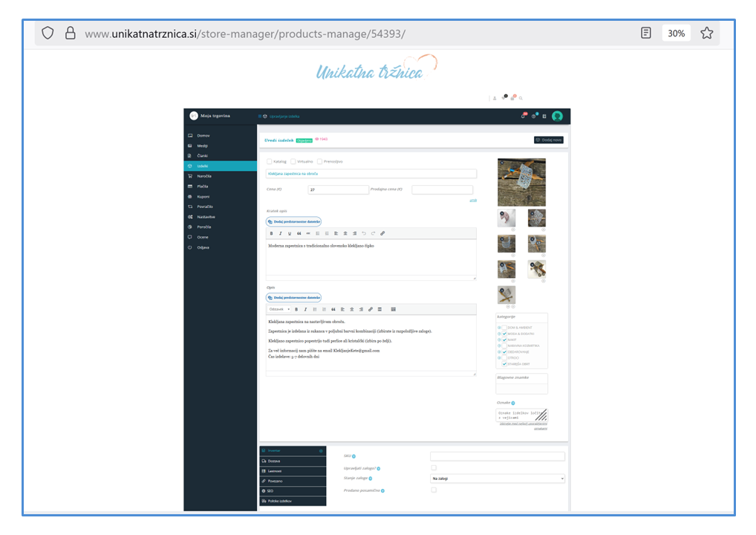Bookmark this page with the star icon
Image resolution: width=756 pixels, height=535 pixels.
click(706, 33)
